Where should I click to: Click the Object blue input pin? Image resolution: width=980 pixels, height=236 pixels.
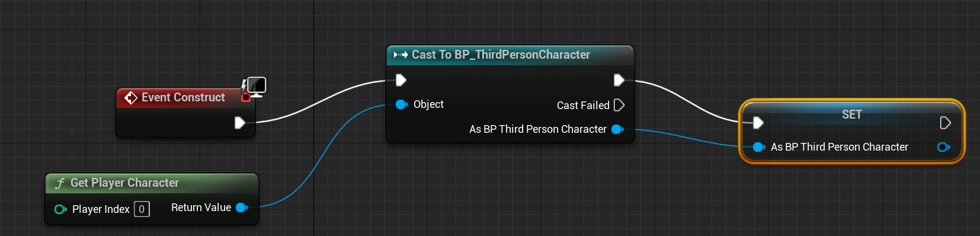click(x=401, y=104)
